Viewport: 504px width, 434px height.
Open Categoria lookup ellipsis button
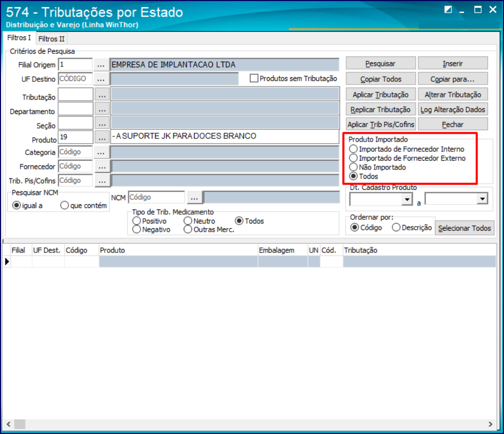[x=101, y=152]
